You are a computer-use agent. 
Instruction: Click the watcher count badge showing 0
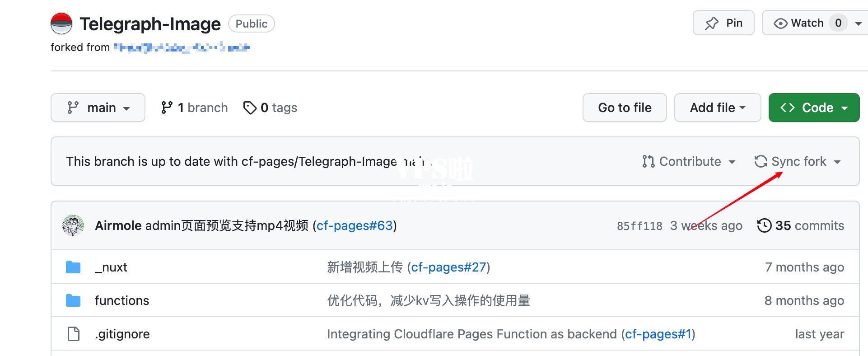pyautogui.click(x=838, y=23)
